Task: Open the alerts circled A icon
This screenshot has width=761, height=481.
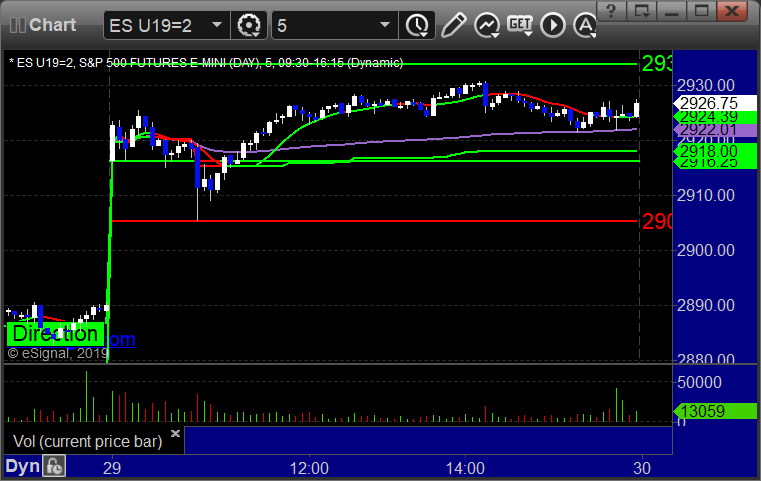Action: pos(585,25)
